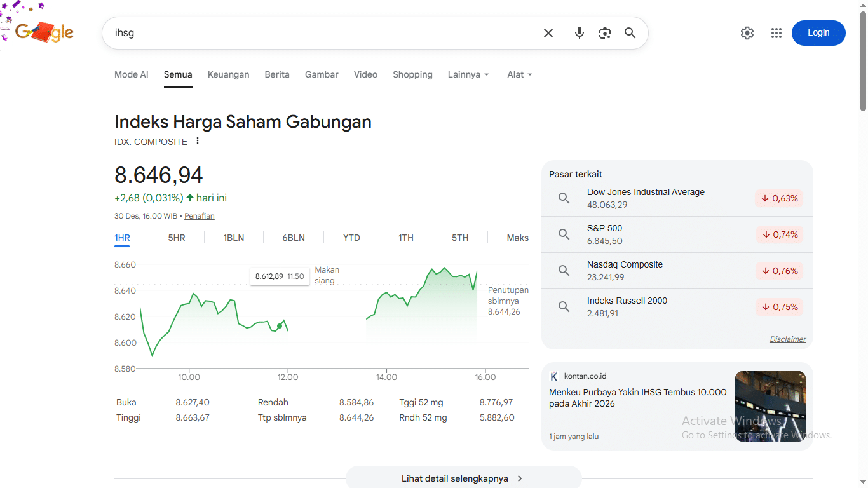Click the Pasar terkait heading
The height and width of the screenshot is (488, 868).
click(576, 174)
